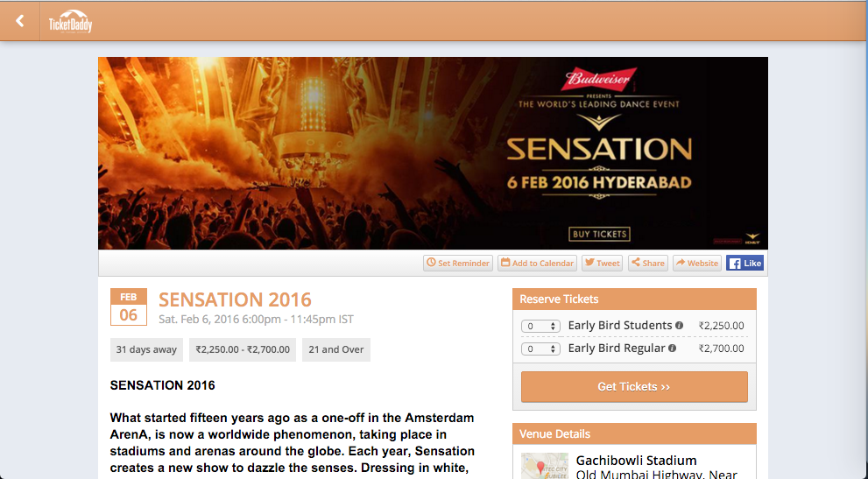The height and width of the screenshot is (479, 868).
Task: Click the 21 and Over tag
Action: click(336, 349)
